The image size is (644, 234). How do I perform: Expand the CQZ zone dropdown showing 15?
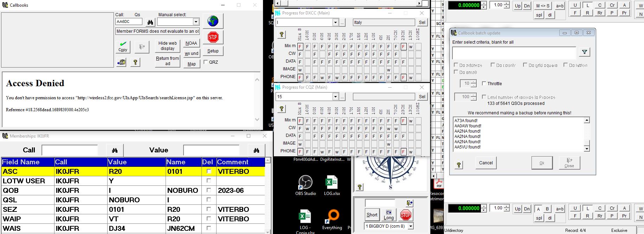[335, 96]
